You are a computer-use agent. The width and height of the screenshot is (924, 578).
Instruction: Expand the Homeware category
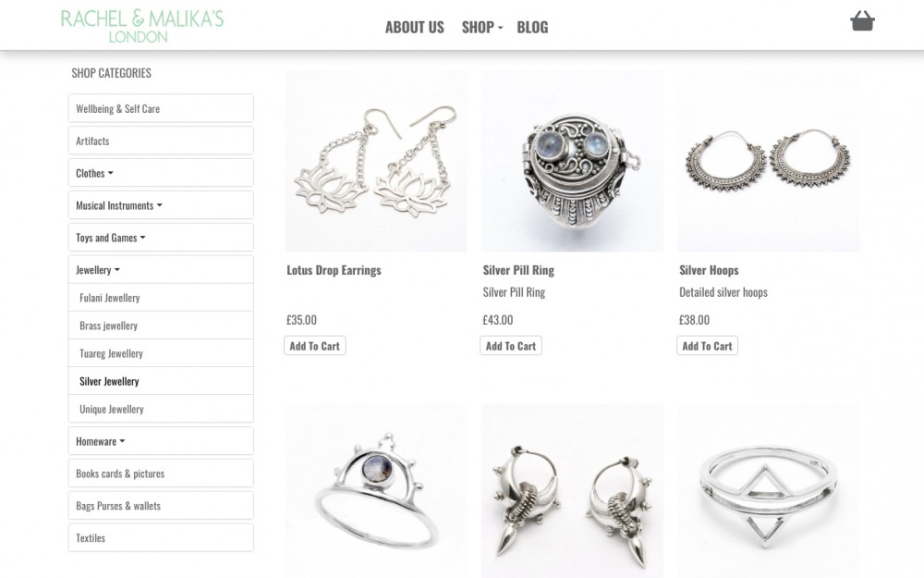pyautogui.click(x=161, y=441)
